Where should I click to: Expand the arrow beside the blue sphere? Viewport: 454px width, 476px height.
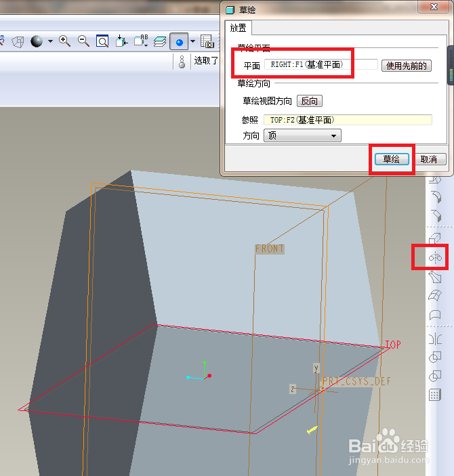point(192,41)
